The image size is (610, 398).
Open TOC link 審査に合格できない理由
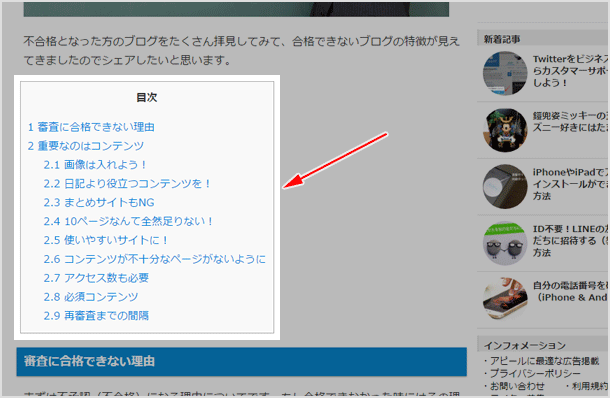click(x=91, y=127)
